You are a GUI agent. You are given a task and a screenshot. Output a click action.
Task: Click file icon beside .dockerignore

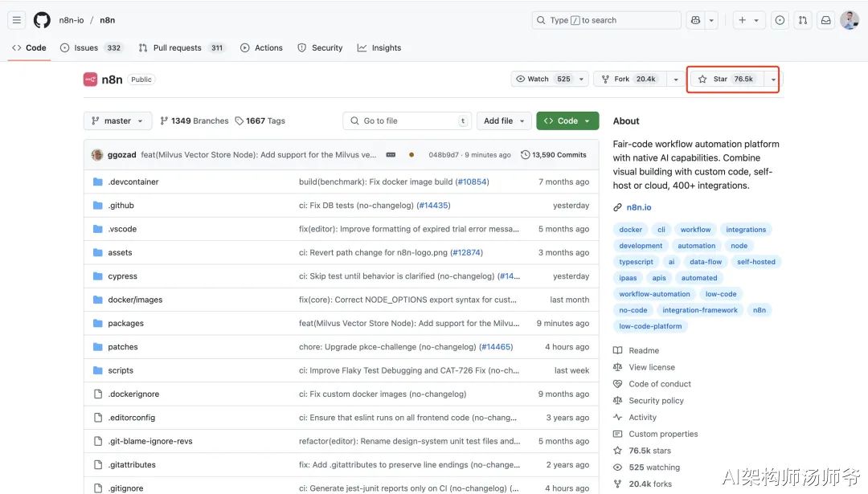(98, 394)
